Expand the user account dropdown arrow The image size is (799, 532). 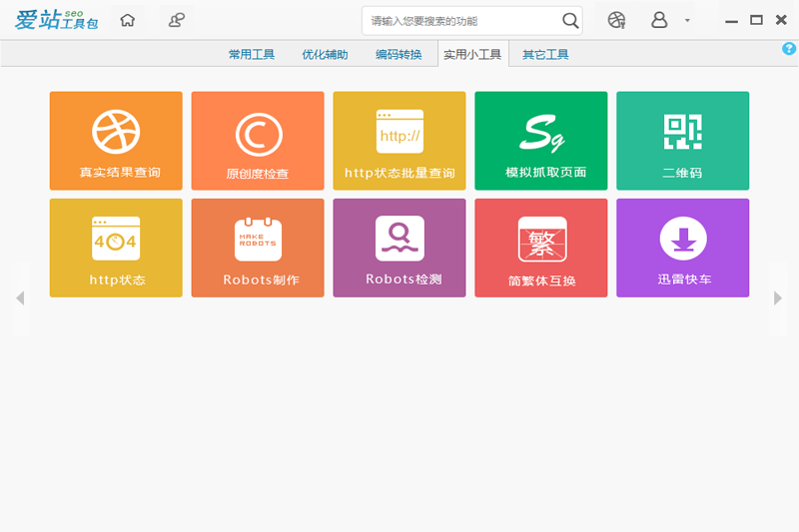pyautogui.click(x=687, y=21)
